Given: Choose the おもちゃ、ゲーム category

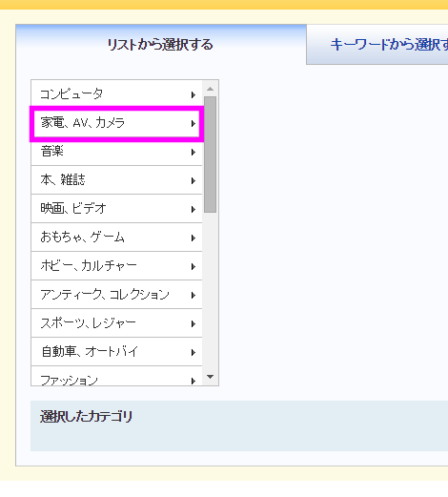Looking at the screenshot, I should [116, 238].
